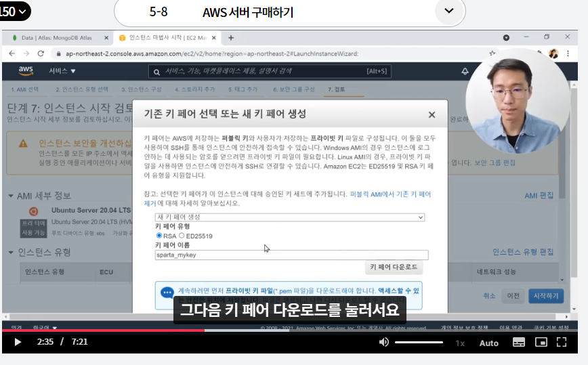
Task: Adjust the video volume slider
Action: pos(419,342)
